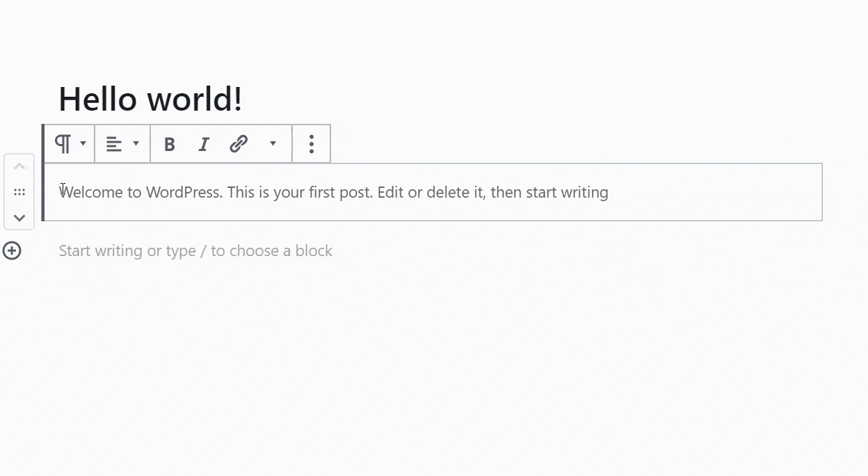This screenshot has width=868, height=476.
Task: Click empty space right of paragraph text
Action: [715, 192]
